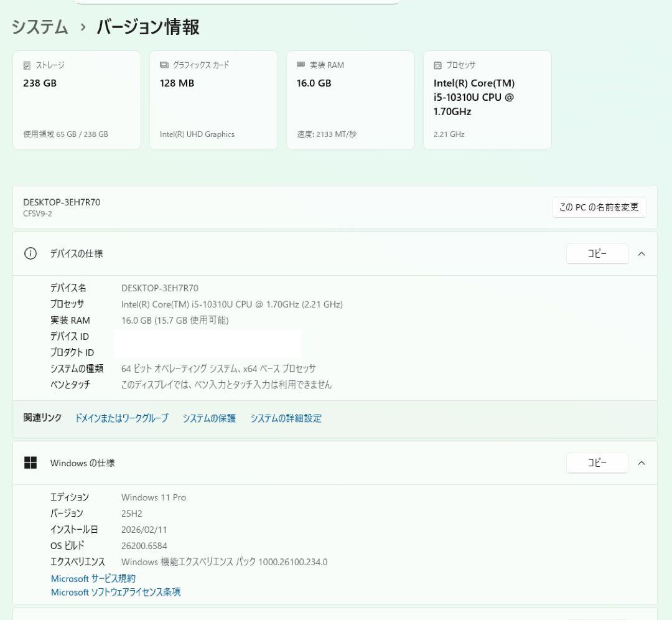
Task: Click the プロセッサ processor icon
Action: click(x=436, y=65)
